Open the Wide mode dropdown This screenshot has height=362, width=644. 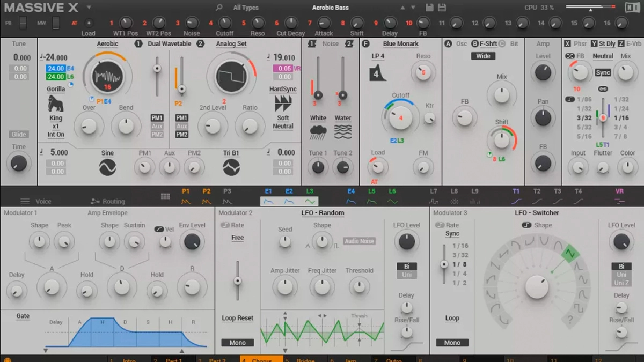(x=483, y=56)
